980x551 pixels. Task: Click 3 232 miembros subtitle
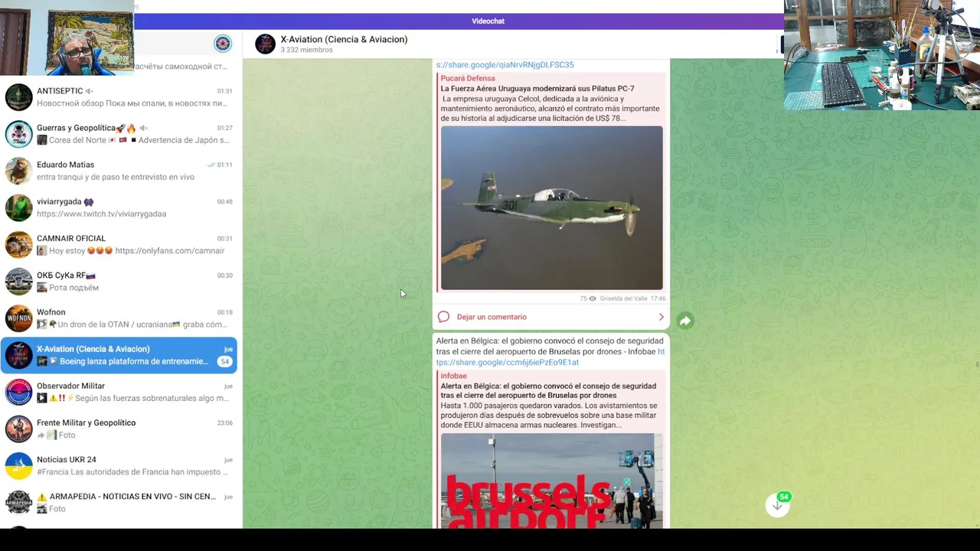point(306,51)
